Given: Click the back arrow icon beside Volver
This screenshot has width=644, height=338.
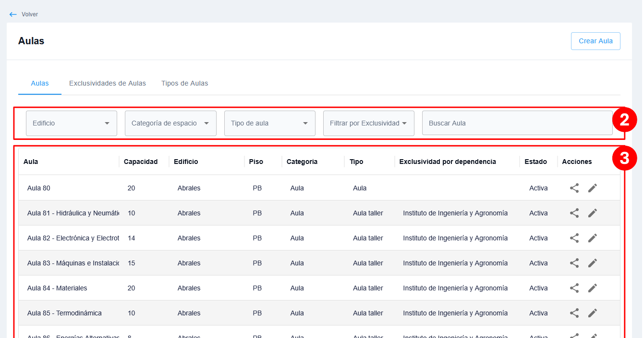Looking at the screenshot, I should (13, 14).
